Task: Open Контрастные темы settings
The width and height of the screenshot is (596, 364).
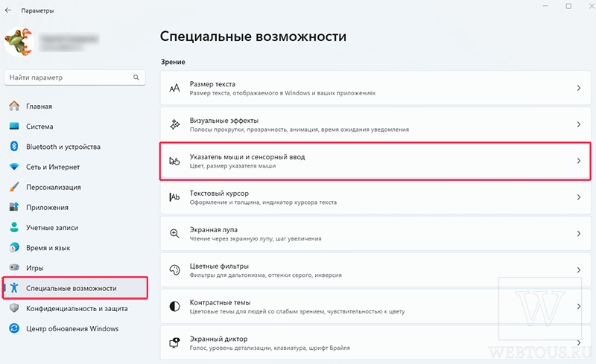Action: tap(375, 306)
